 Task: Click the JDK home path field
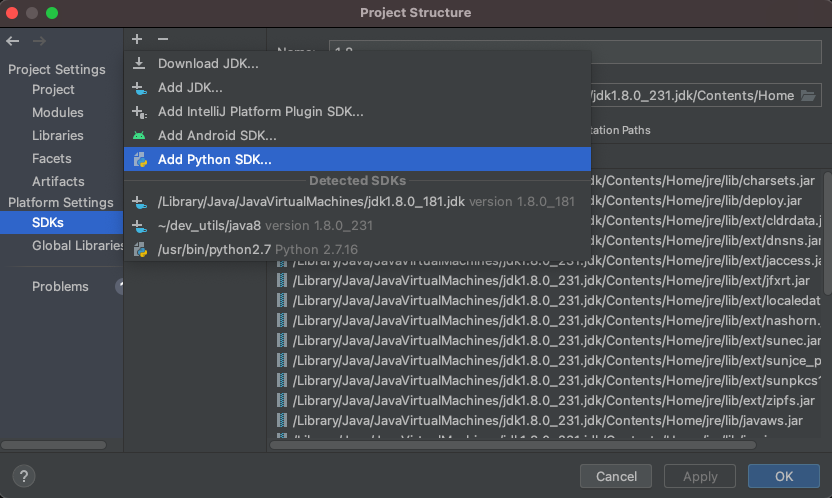click(x=706, y=95)
